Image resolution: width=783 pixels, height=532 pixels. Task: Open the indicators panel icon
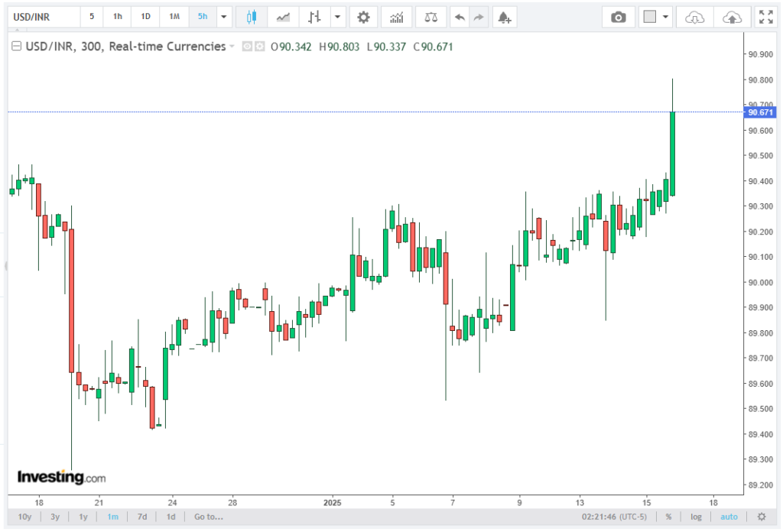coord(396,17)
